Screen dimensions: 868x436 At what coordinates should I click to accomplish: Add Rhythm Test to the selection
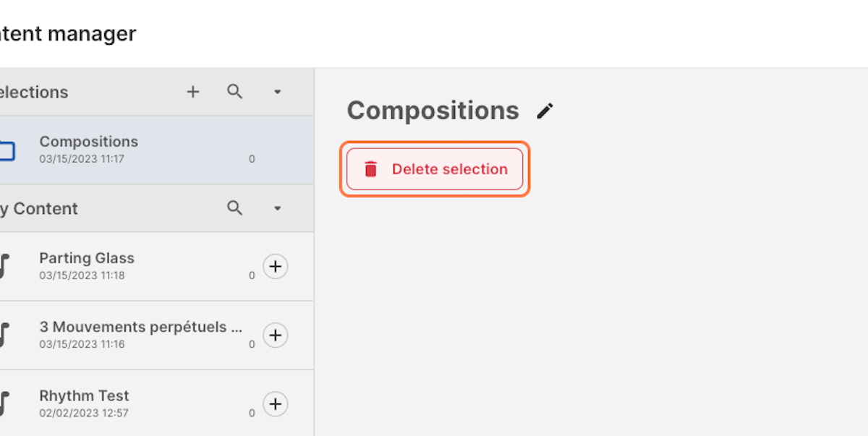click(275, 403)
